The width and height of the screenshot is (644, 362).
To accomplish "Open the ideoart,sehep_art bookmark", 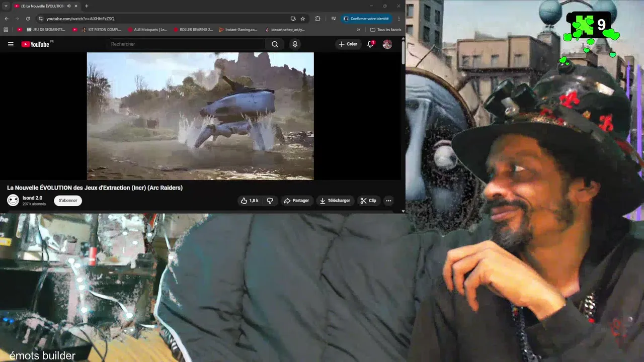I will point(285,30).
